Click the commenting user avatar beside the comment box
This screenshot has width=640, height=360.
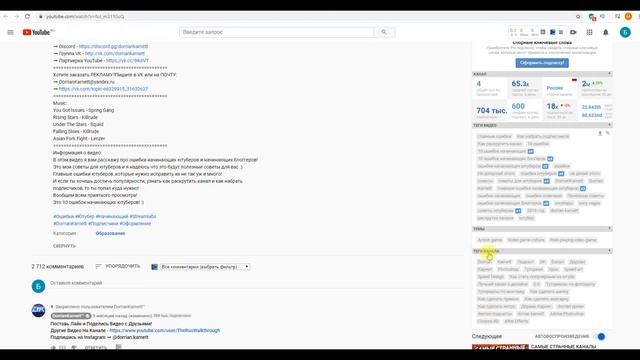click(x=38, y=286)
